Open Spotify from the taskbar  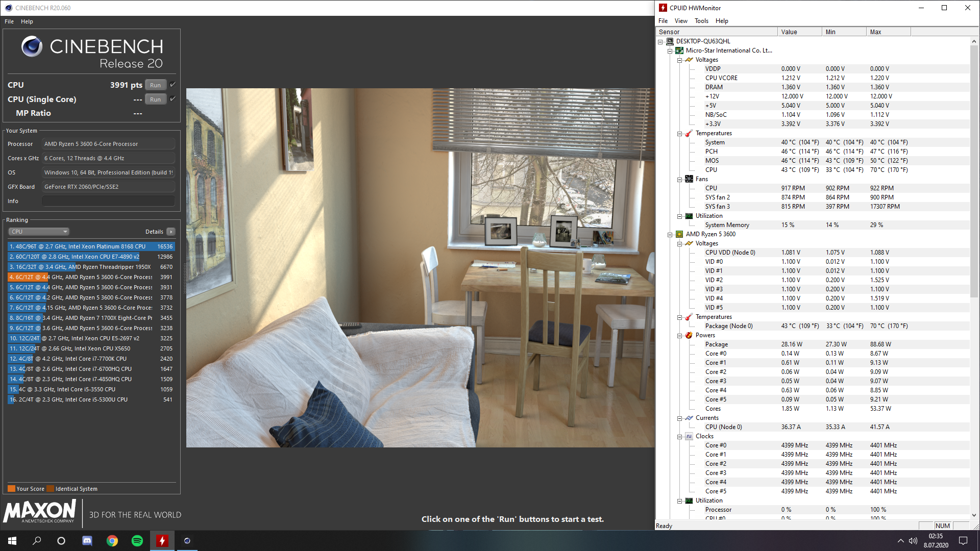coord(137,541)
